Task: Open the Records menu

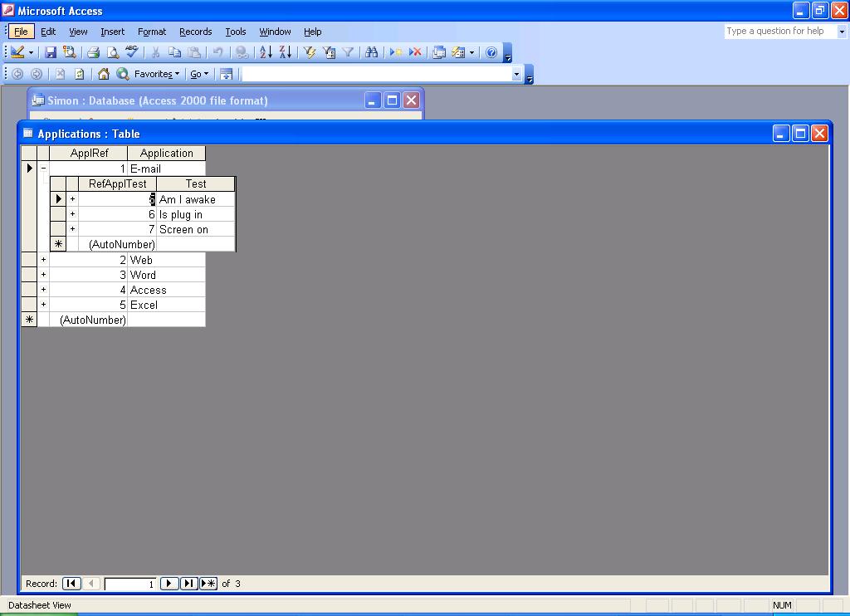Action: (196, 32)
